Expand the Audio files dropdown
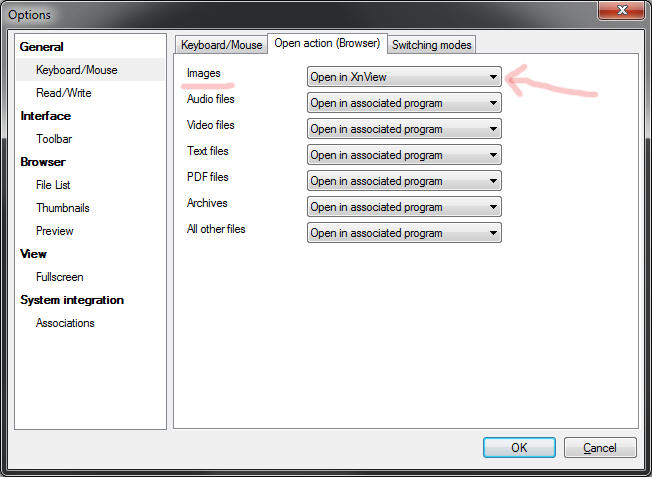652x477 pixels. [x=403, y=103]
